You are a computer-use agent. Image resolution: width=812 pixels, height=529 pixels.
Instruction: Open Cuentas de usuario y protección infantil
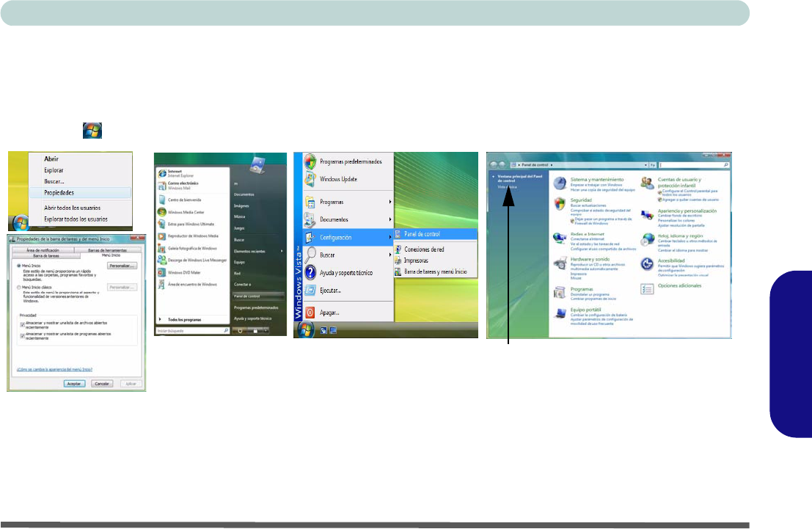click(x=679, y=183)
